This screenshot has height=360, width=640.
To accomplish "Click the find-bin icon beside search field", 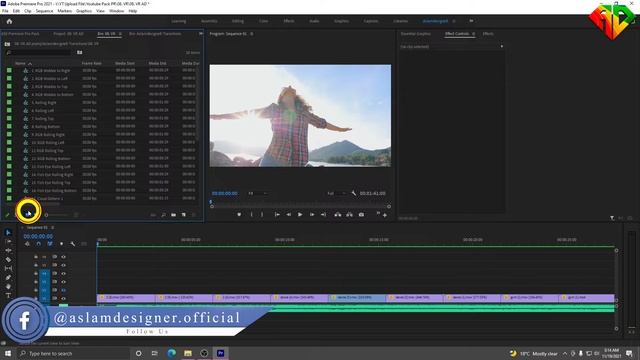I will click(x=80, y=53).
